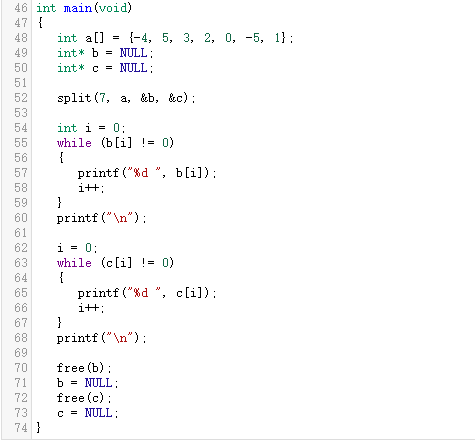475x441 pixels.
Task: Click the main function name
Action: (78, 8)
